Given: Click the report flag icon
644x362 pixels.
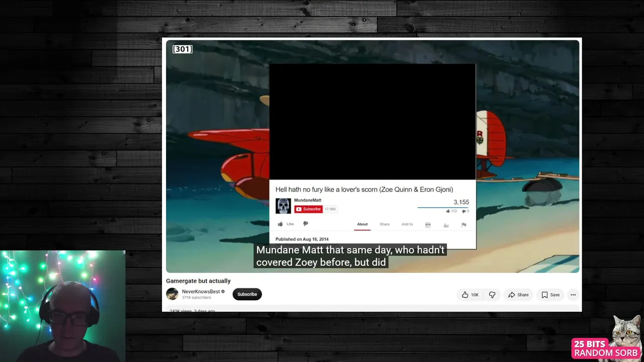Looking at the screenshot, I should coord(464,225).
